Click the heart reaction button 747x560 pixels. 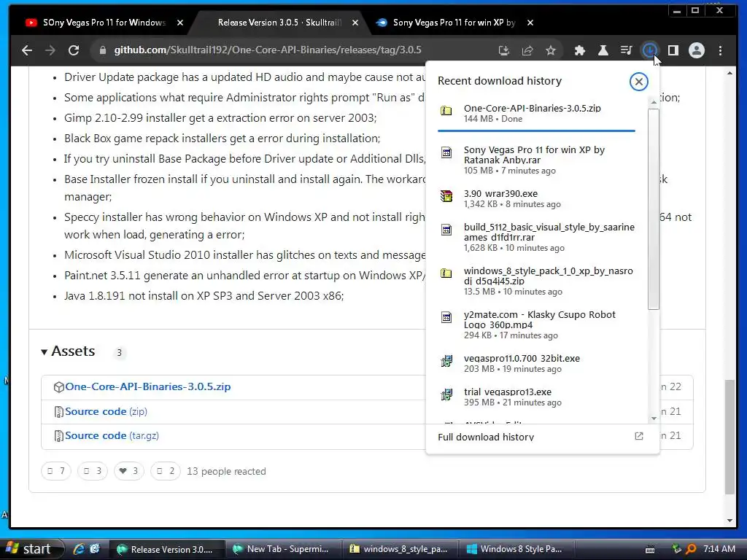[128, 471]
